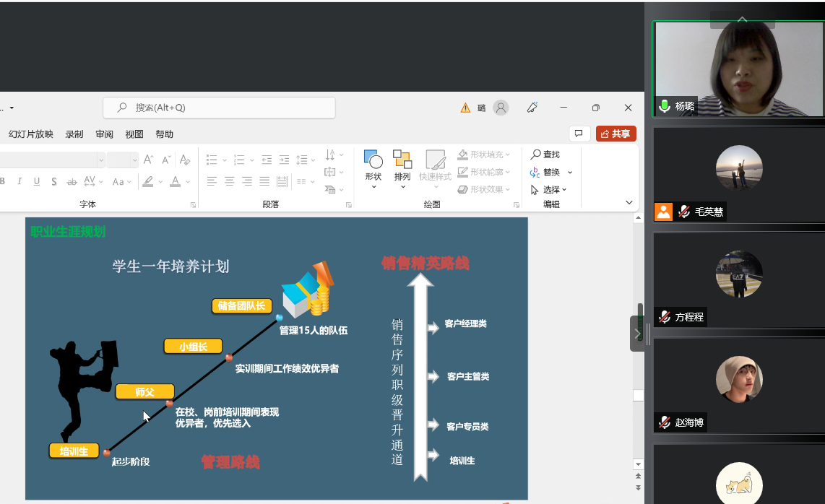
Task: Align text right
Action: coord(247,181)
